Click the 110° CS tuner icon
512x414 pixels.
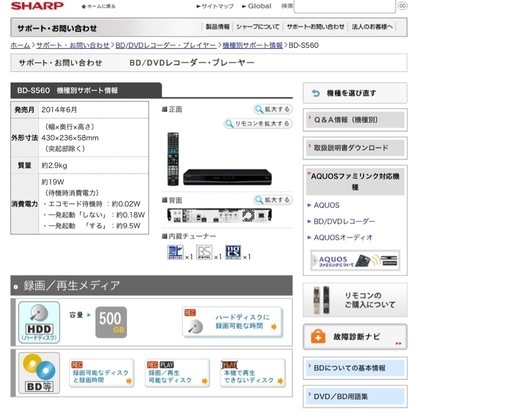(x=233, y=252)
